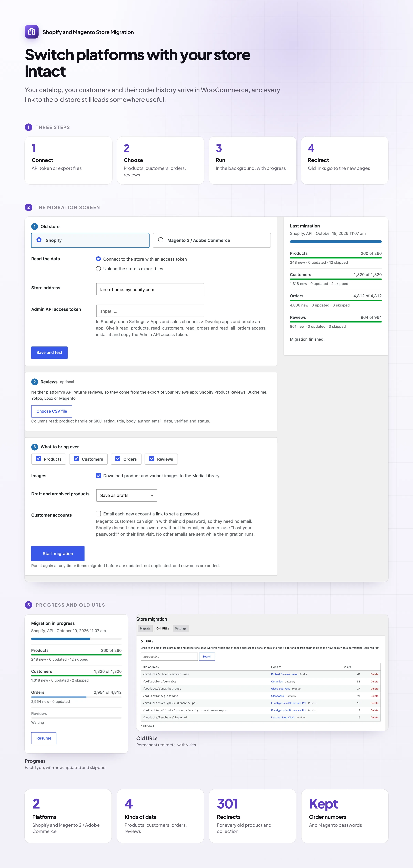413x868 pixels.
Task: Toggle download images to Media Library
Action: 98,475
